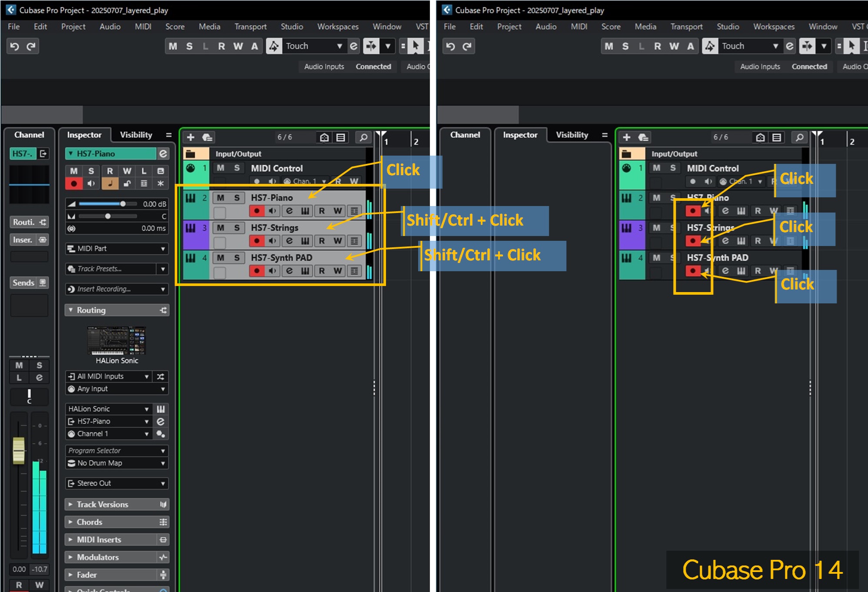This screenshot has width=868, height=592.
Task: Switch to Inspector tab in right window
Action: click(520, 135)
